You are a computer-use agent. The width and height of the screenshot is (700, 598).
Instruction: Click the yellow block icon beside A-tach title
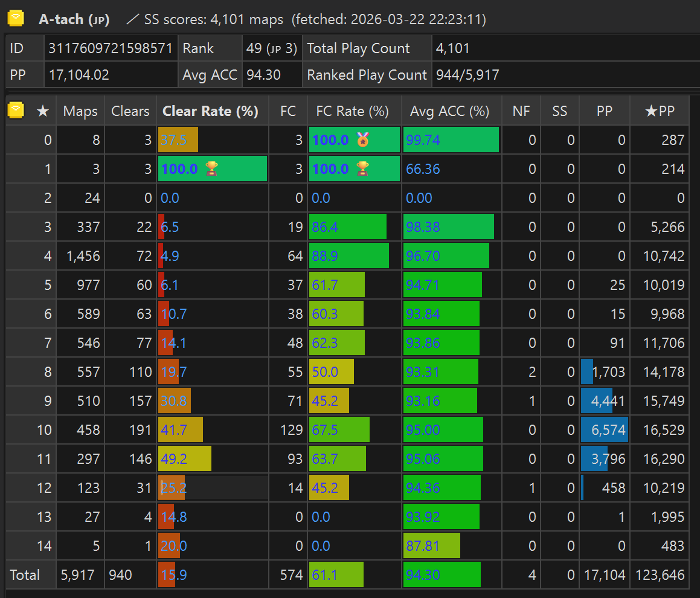point(16,18)
